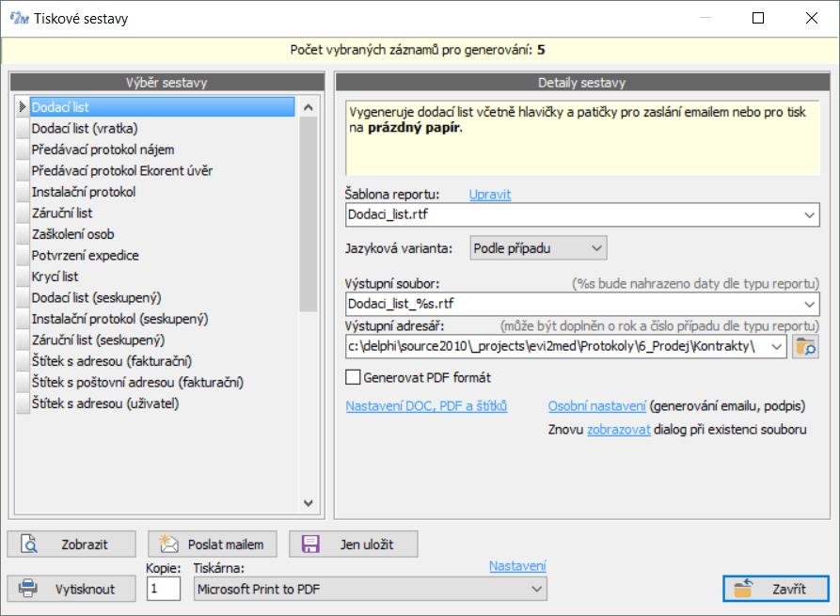Select Dodací list (vratka) row
The height and width of the screenshot is (616, 840).
pos(163,129)
